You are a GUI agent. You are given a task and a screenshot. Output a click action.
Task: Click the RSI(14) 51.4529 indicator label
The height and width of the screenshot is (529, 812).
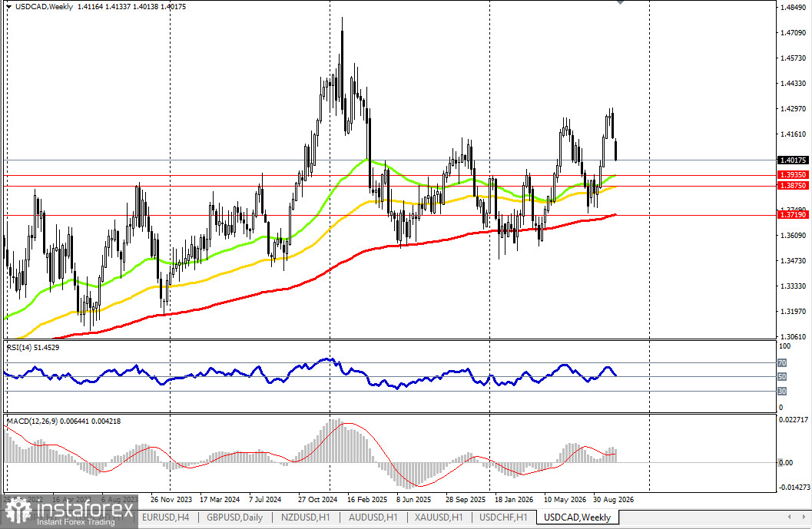(32, 348)
